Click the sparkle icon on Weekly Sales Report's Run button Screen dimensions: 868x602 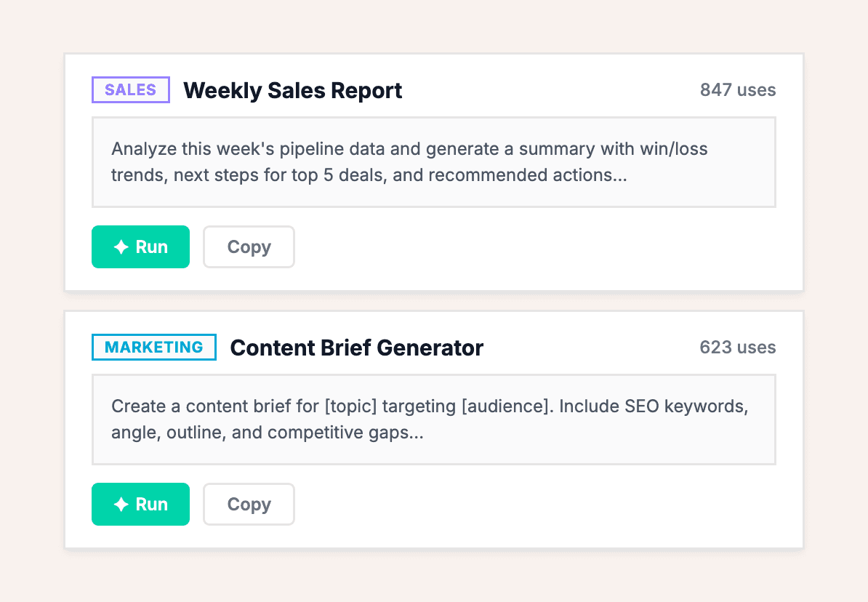coord(121,247)
